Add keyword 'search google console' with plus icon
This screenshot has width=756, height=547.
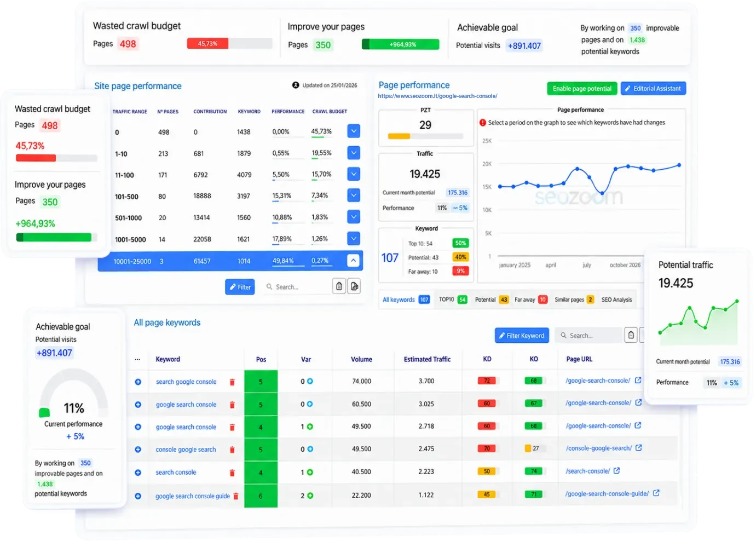(x=138, y=382)
